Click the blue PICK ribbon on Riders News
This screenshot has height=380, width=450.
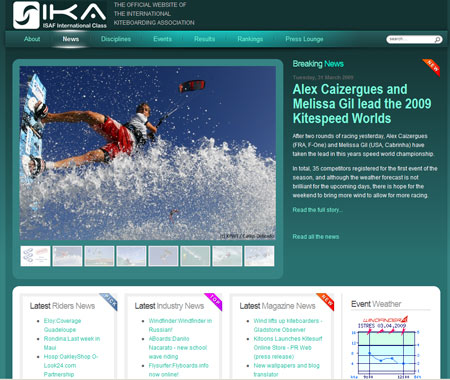pos(109,302)
